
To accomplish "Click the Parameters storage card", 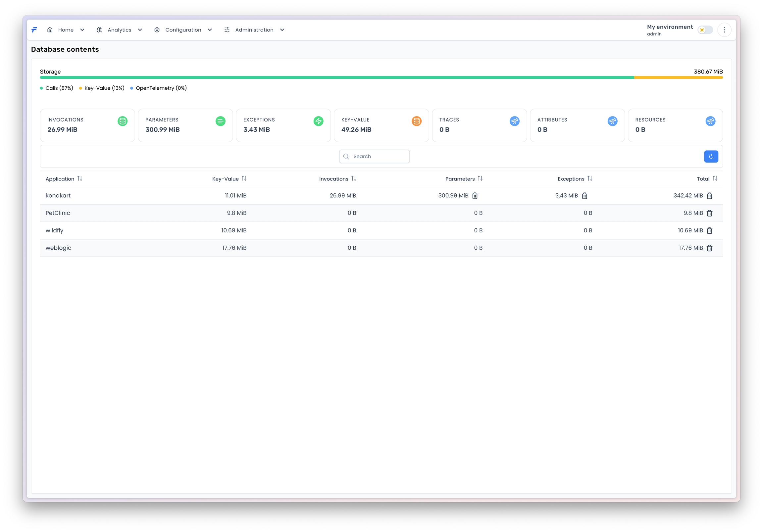I will (185, 125).
